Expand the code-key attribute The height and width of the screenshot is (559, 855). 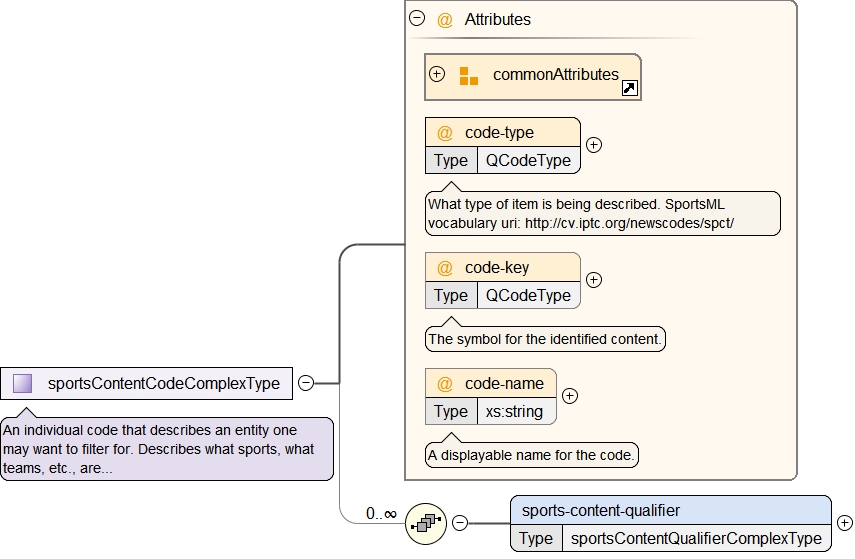[x=594, y=280]
